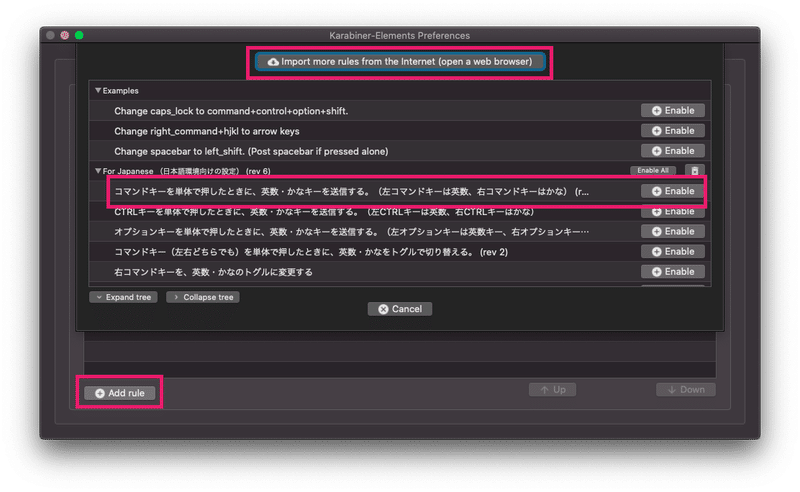
Task: Click Enable All for the For Japanese group
Action: coord(653,170)
